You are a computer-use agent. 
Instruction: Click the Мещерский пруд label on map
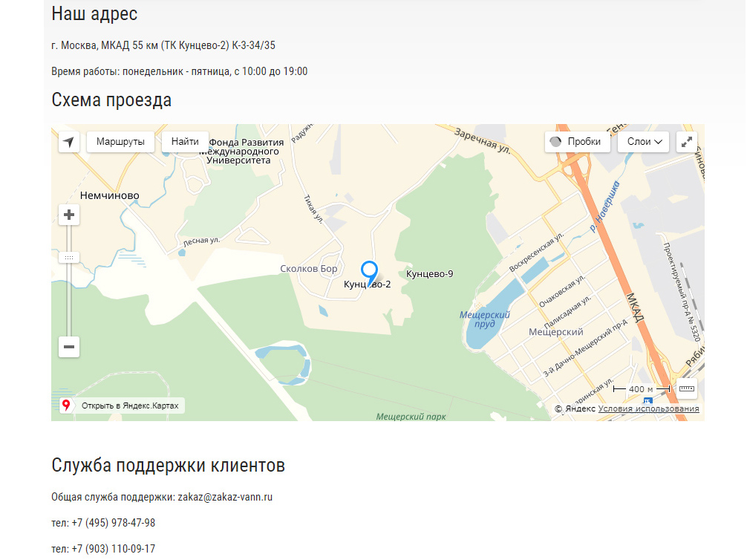coord(484,319)
